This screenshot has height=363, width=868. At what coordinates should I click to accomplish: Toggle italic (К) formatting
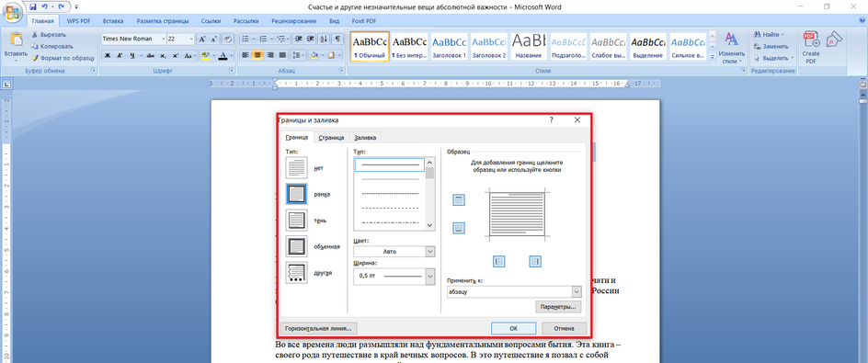coord(120,55)
